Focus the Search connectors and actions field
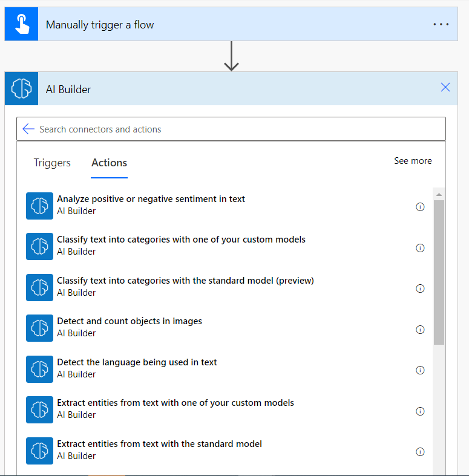The width and height of the screenshot is (469, 476). 231,129
